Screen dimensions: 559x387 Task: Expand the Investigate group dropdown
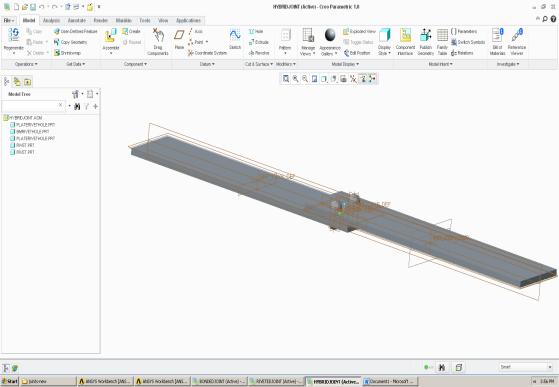click(x=508, y=64)
